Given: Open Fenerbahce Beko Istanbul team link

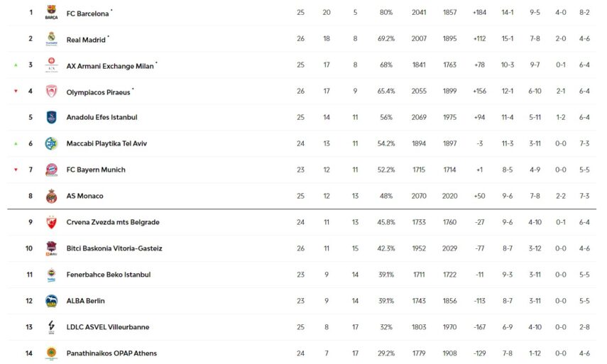Looking at the screenshot, I should [108, 275].
